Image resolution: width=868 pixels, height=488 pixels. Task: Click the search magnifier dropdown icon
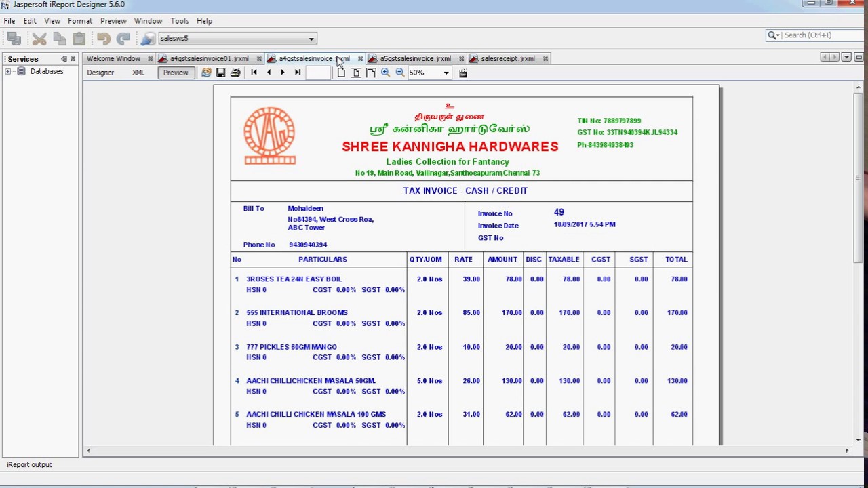(774, 35)
